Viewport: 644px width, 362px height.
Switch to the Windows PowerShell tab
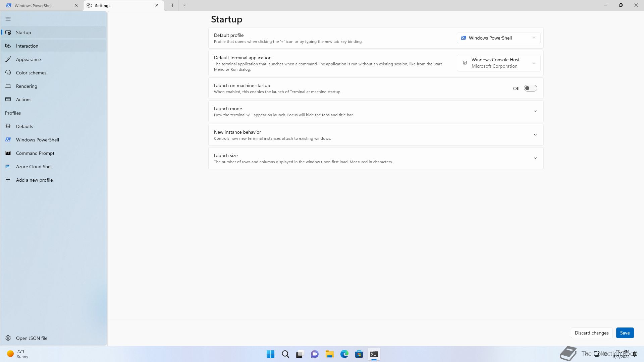click(x=34, y=5)
